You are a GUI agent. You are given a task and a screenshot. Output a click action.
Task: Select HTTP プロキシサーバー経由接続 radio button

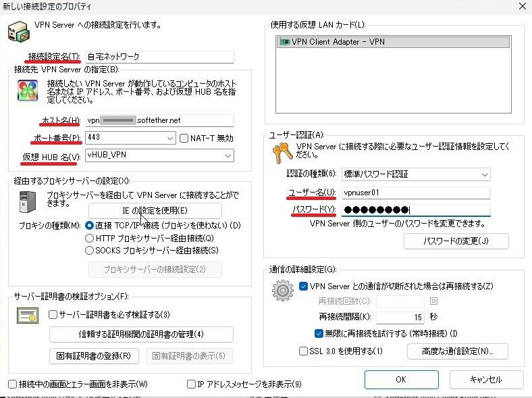pyautogui.click(x=89, y=238)
